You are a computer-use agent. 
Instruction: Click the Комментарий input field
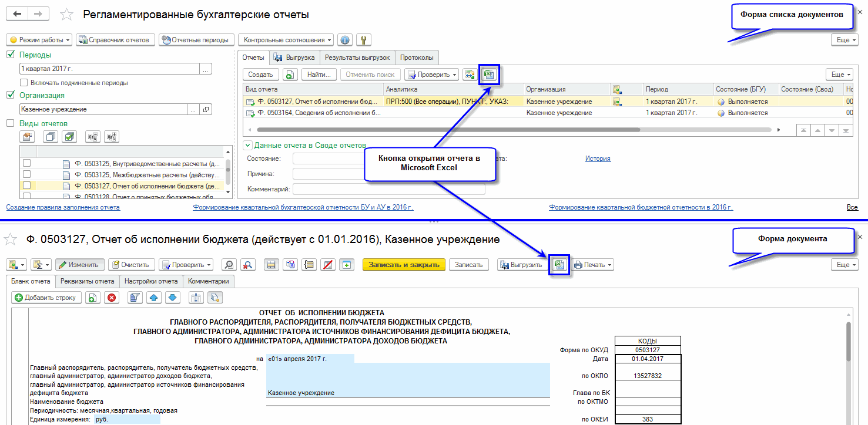coord(388,189)
